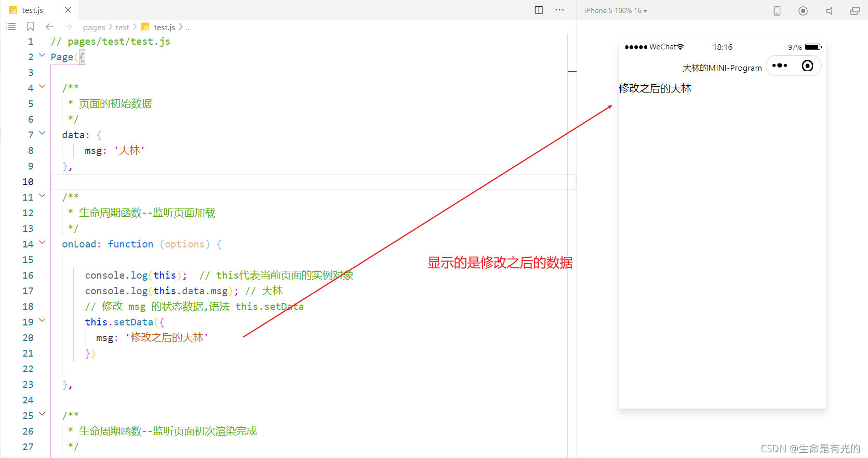Click the simulator phone device icon
The width and height of the screenshot is (868, 458).
coord(777,10)
